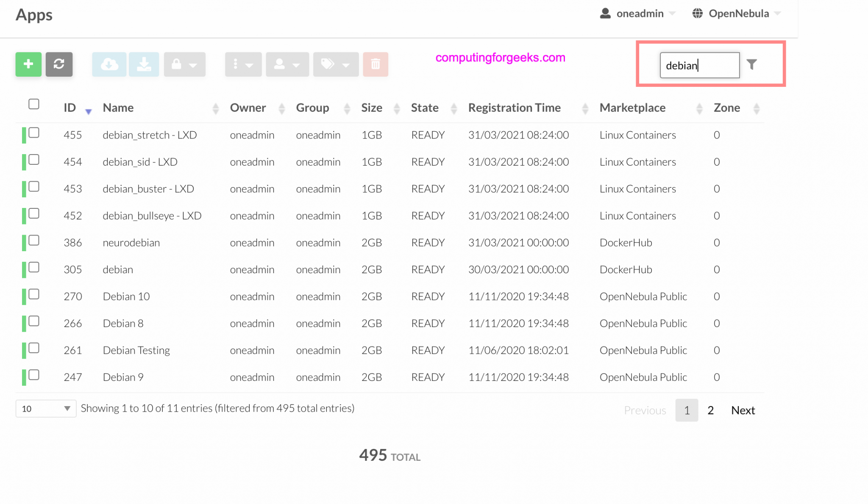Check the select-all checkbox in the header

pos(34,104)
